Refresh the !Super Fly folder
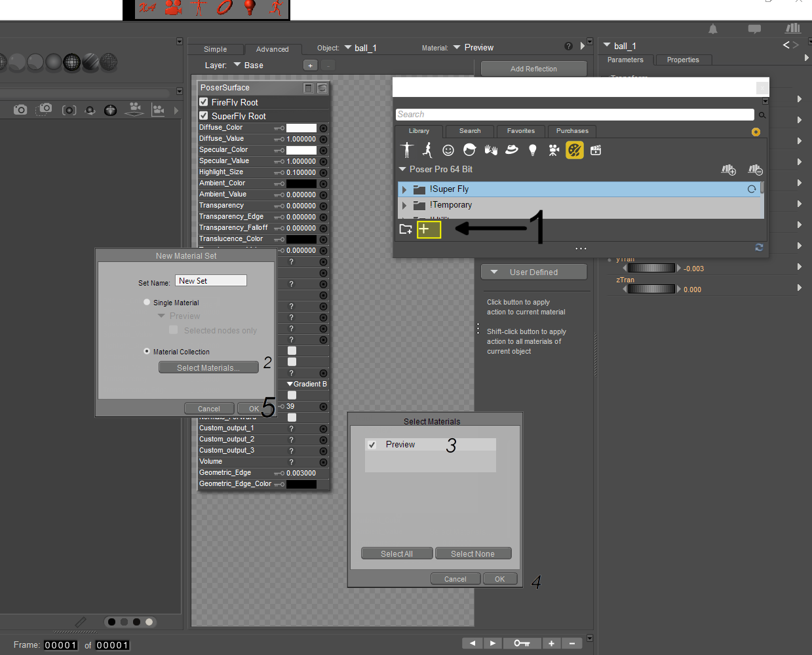Screen dimensions: 812x655 752,189
